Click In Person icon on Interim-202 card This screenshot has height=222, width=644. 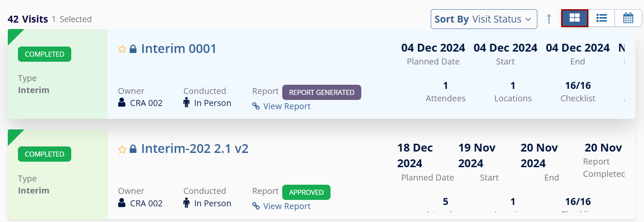pos(187,203)
